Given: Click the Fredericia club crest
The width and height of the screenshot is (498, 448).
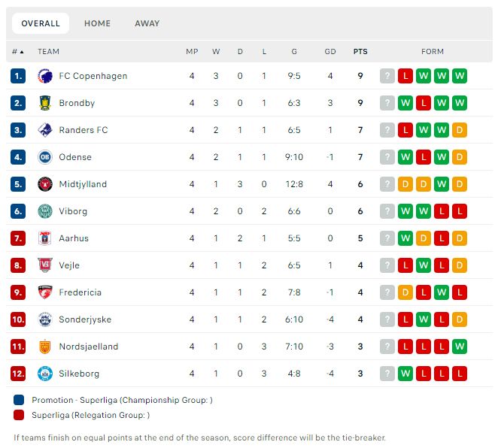Looking at the screenshot, I should (45, 292).
